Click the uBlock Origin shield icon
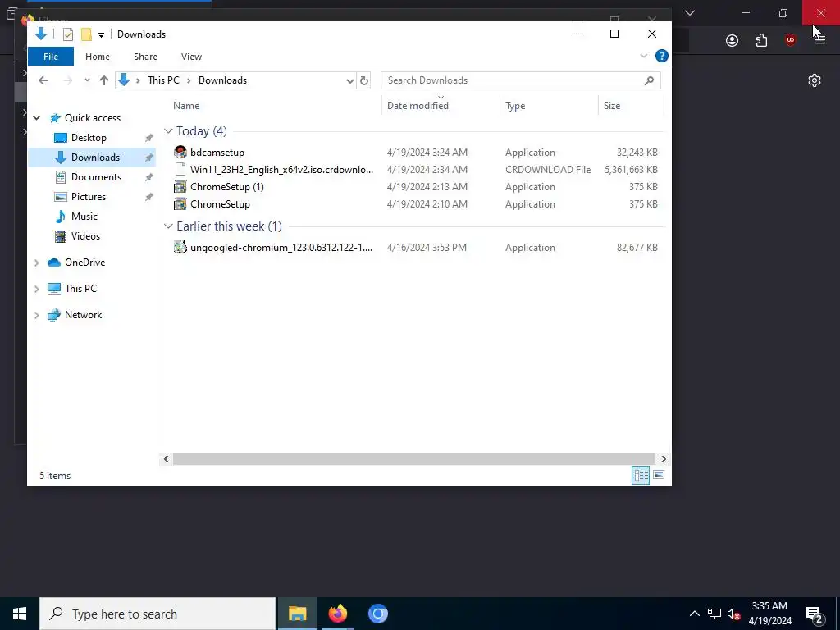This screenshot has width=840, height=630. coord(790,40)
